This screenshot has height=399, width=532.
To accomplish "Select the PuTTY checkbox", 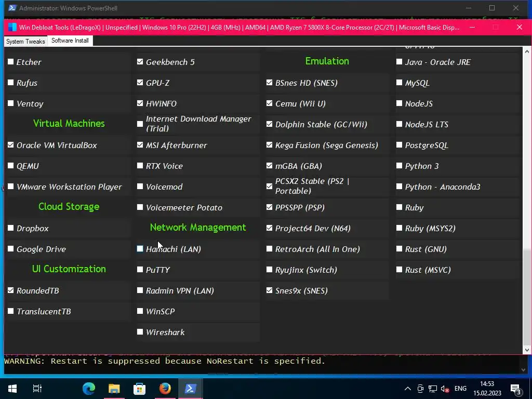I will tap(140, 270).
